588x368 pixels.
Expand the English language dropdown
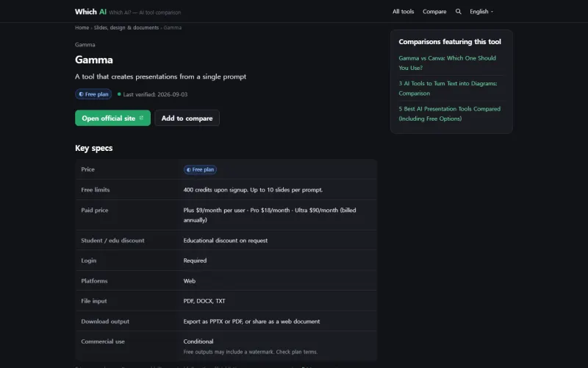[x=481, y=12]
